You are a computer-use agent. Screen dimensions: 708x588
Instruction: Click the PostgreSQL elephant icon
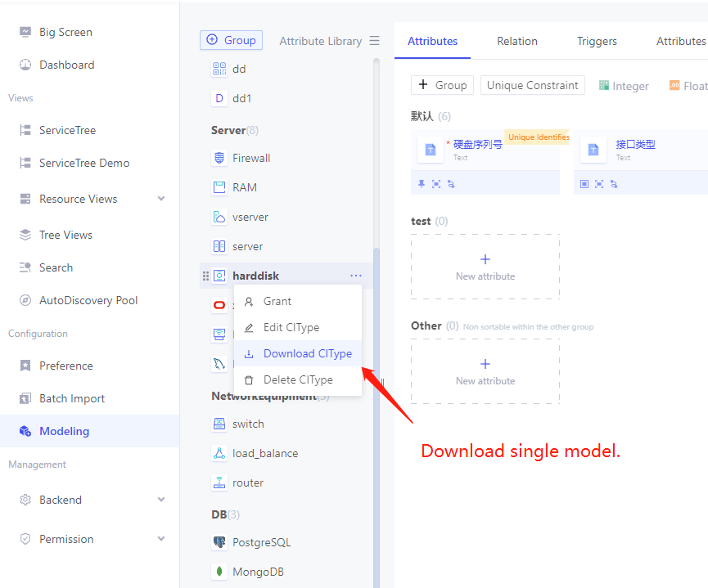[219, 542]
